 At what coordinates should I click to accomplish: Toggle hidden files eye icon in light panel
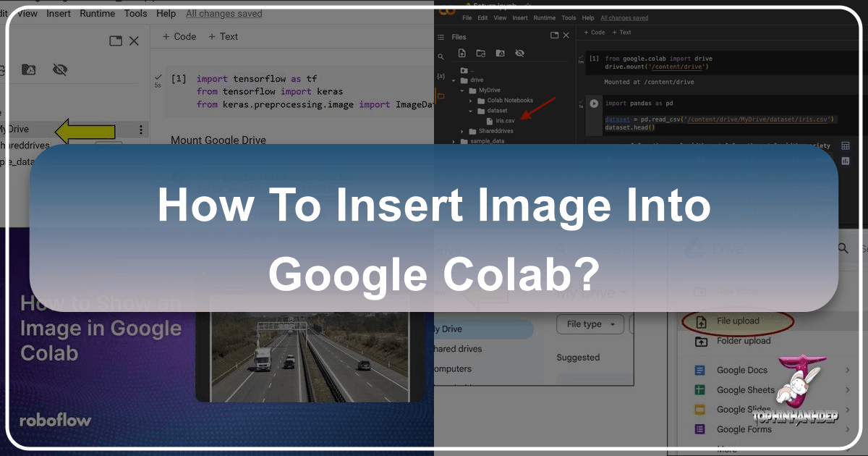60,69
